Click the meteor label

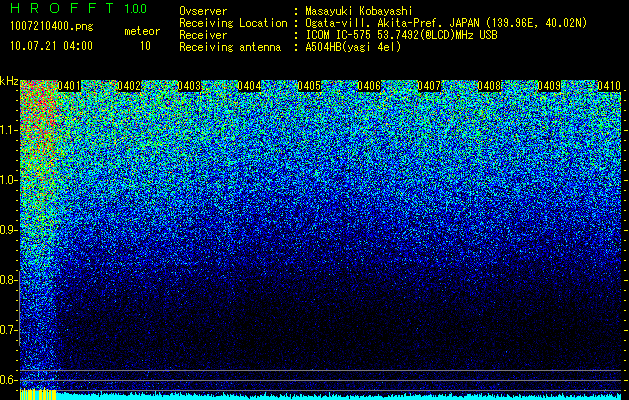point(142,31)
